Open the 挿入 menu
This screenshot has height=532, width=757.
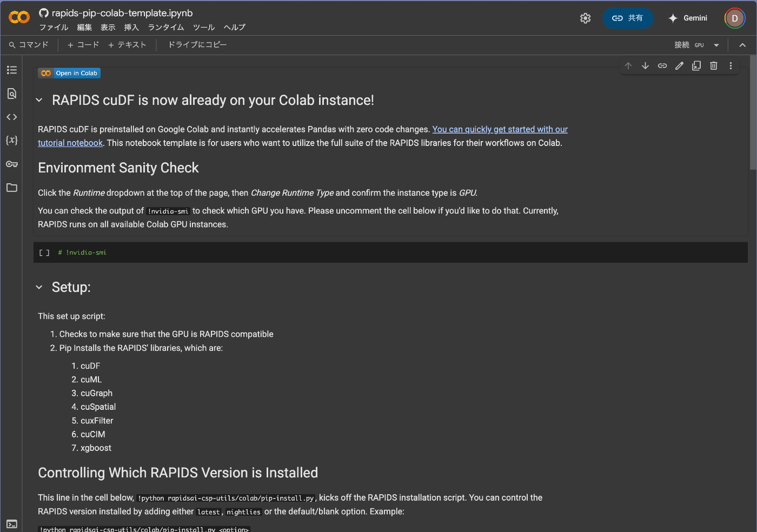[x=131, y=27]
